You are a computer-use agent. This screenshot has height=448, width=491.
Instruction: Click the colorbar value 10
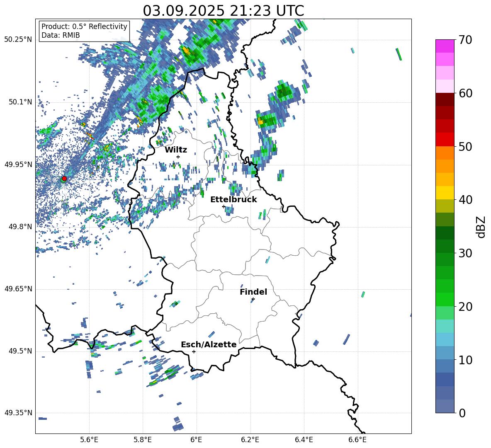tap(465, 360)
